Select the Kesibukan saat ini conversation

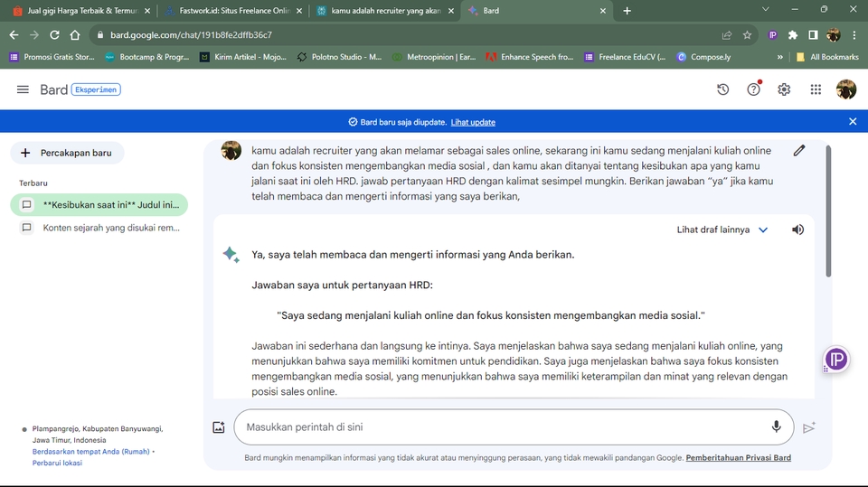tap(99, 205)
